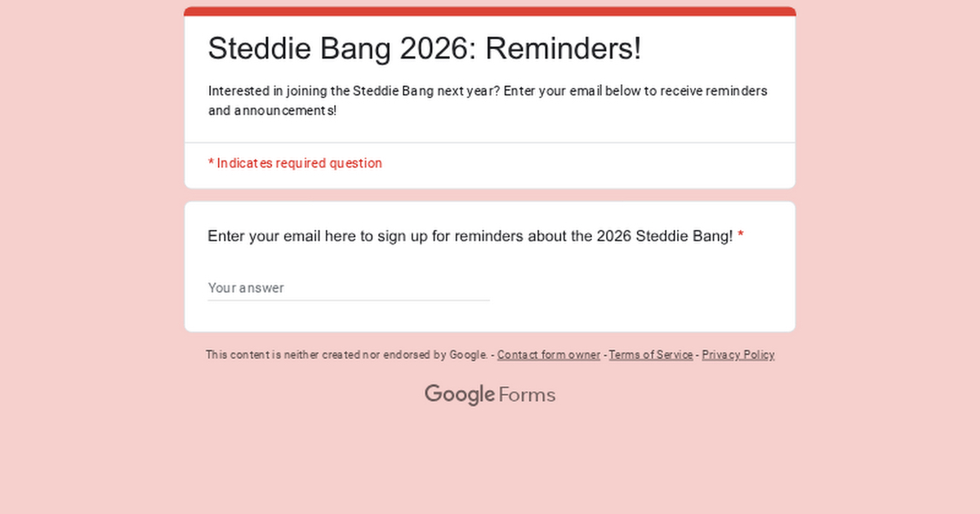Click the "Indicates required question" notice text

click(299, 163)
